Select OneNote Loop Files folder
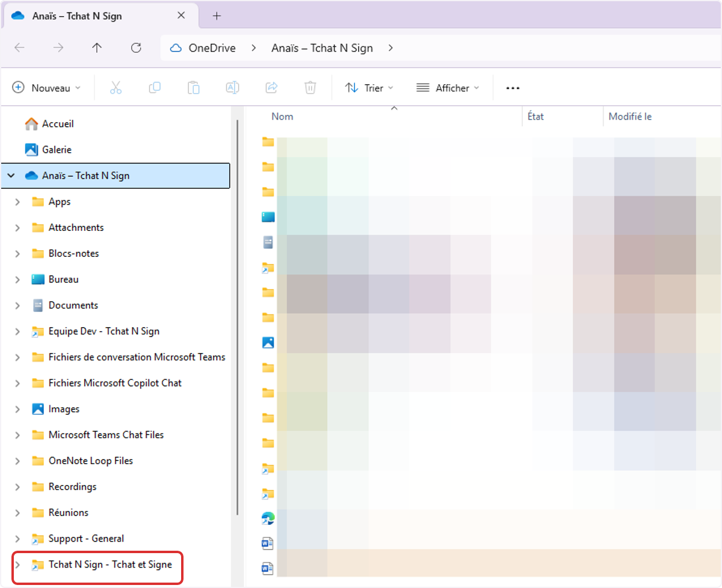The height and width of the screenshot is (588, 722). 91,461
